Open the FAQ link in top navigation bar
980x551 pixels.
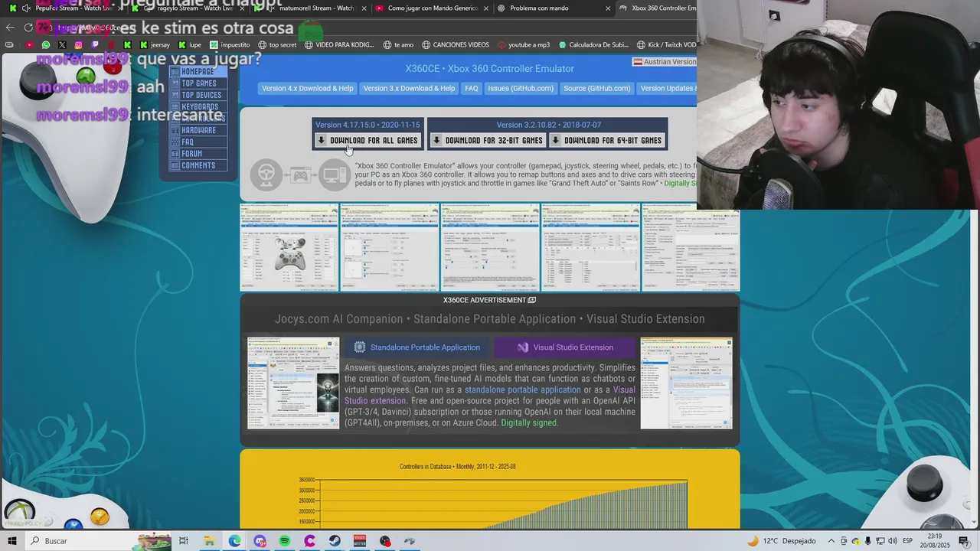tap(472, 88)
